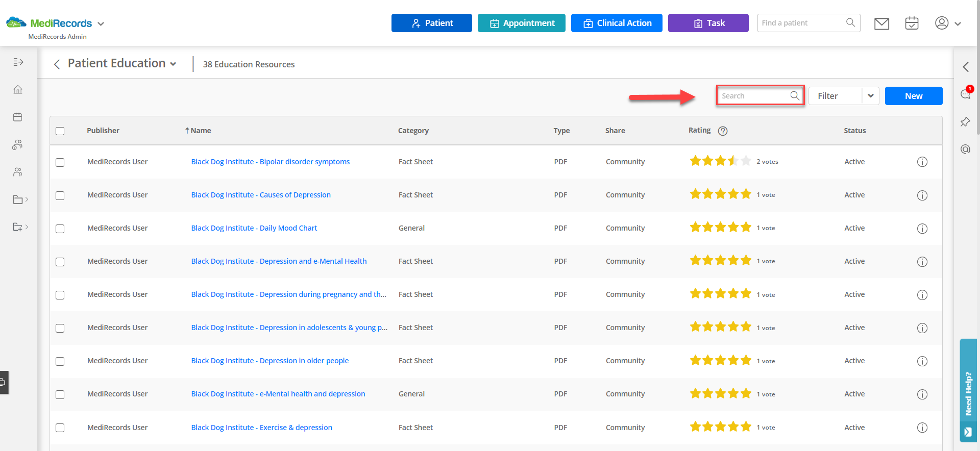Check the Causes of Depression row checkbox
This screenshot has height=451, width=980.
coord(60,195)
